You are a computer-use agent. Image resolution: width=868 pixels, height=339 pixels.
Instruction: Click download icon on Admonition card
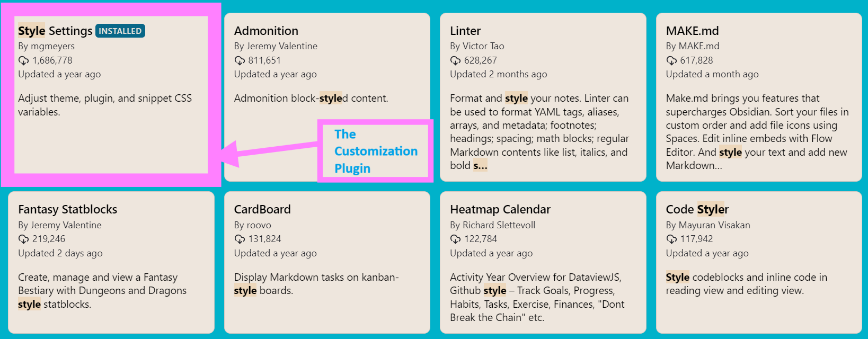[x=240, y=61]
